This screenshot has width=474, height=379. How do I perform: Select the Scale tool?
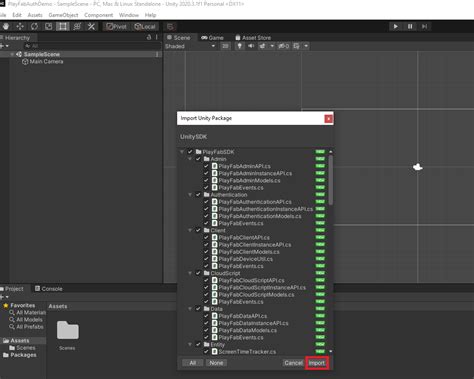49,26
